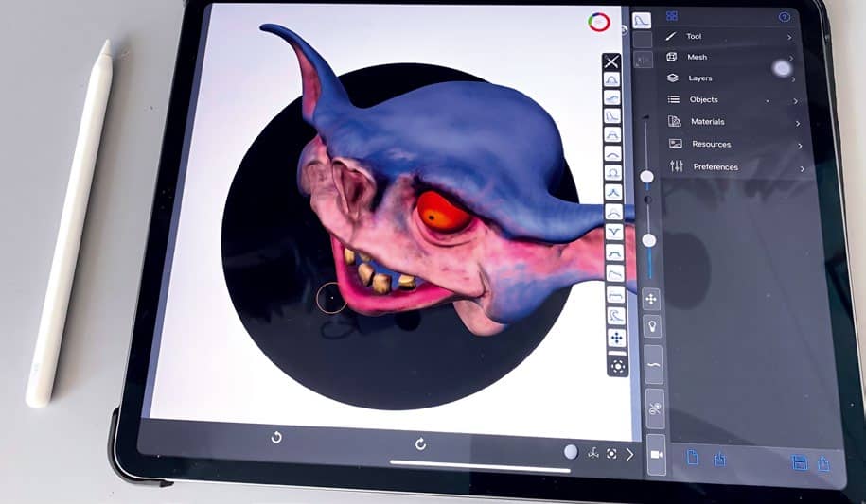This screenshot has height=504, width=866.
Task: Tap the active falloff curve button
Action: pyautogui.click(x=641, y=21)
